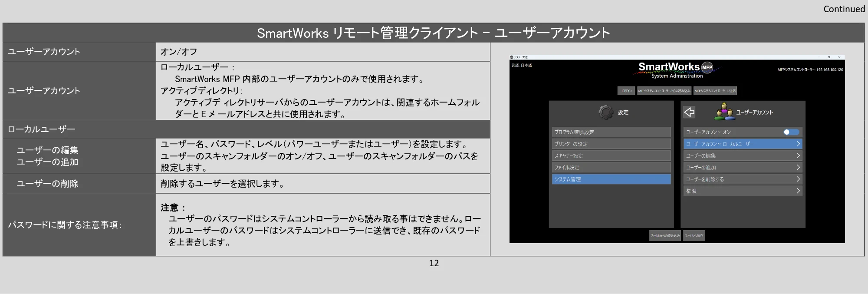Viewport: 868px width, 294px height.
Task: Click the 言語: 日本語 label
Action: click(x=522, y=65)
